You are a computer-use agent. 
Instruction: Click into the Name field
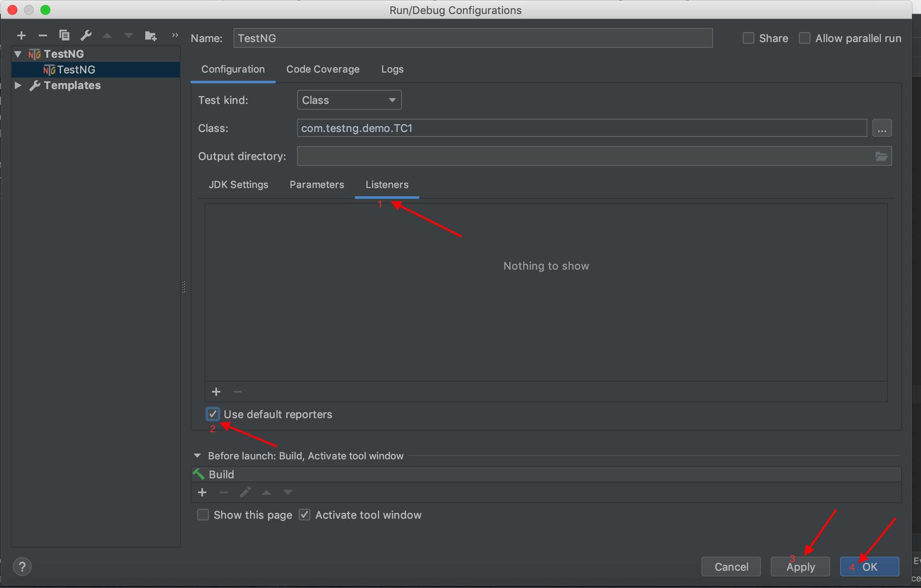click(473, 38)
